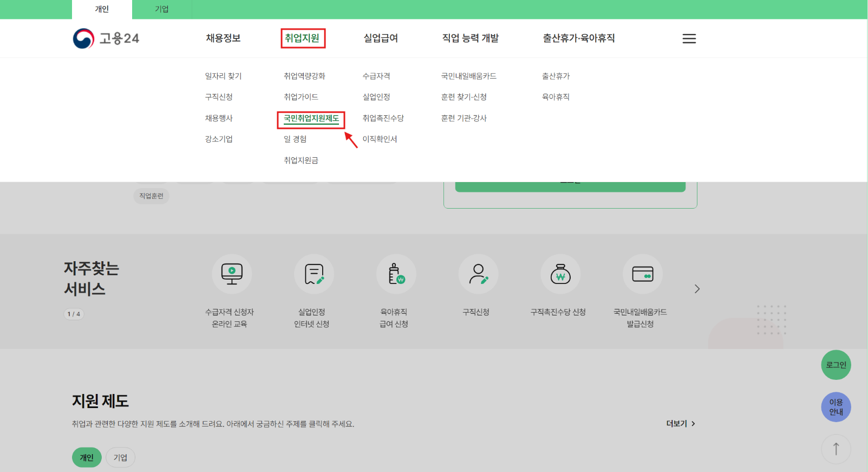This screenshot has height=472, width=868.
Task: Select 일자리 찾기 submenu item
Action: pos(223,76)
